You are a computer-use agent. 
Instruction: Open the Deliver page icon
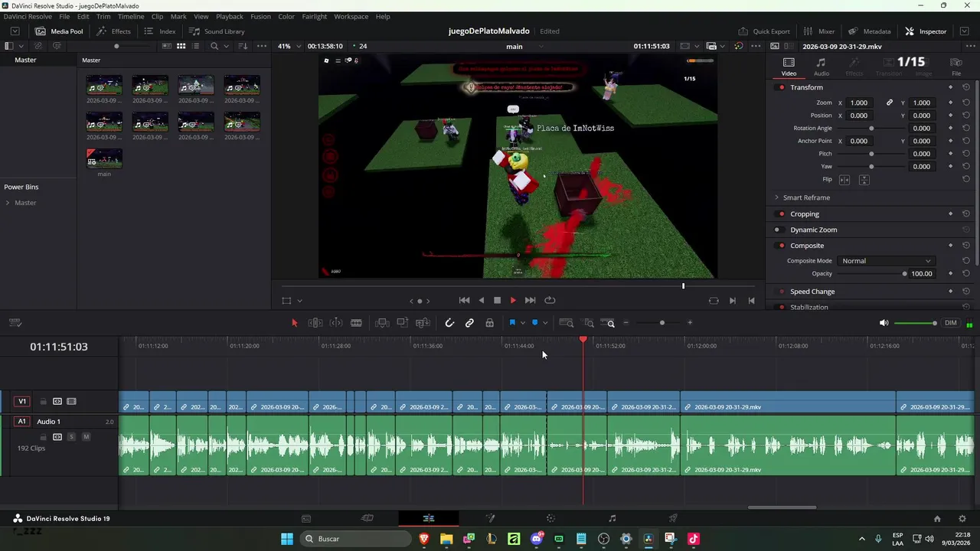click(673, 518)
